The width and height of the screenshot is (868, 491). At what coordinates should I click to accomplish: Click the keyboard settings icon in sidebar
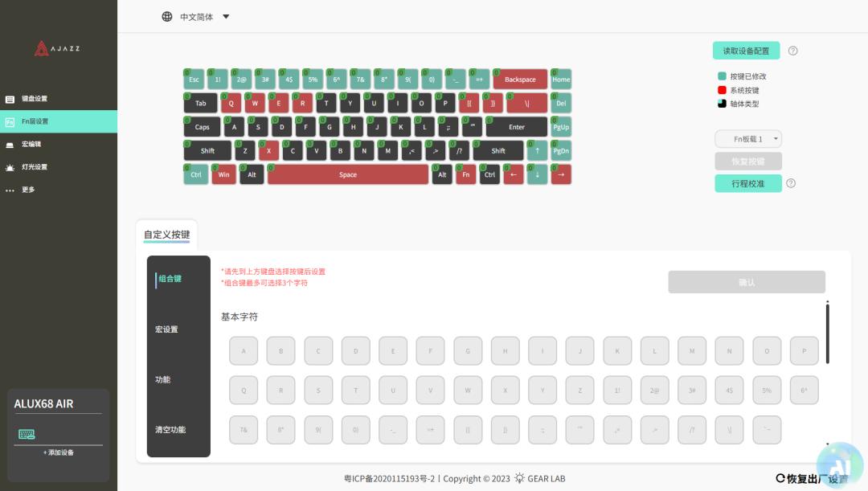tap(10, 99)
